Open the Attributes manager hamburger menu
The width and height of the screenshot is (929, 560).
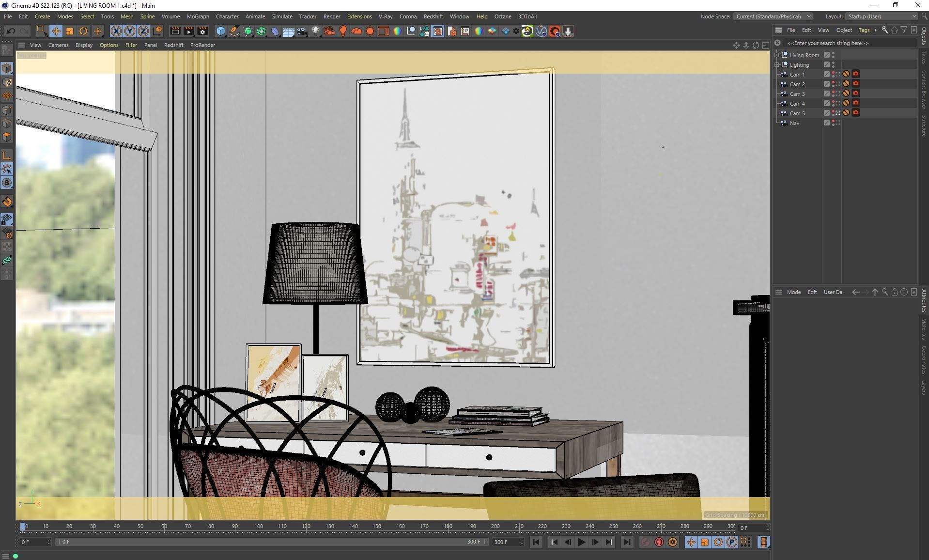coord(779,292)
